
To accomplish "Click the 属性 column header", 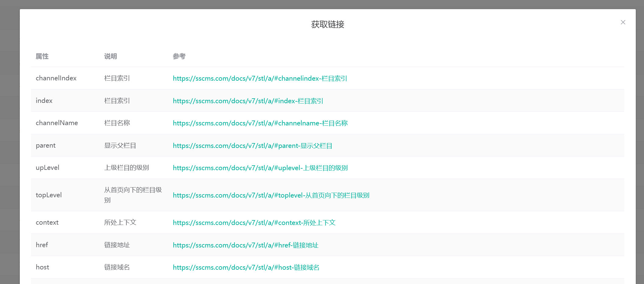I will [x=42, y=56].
